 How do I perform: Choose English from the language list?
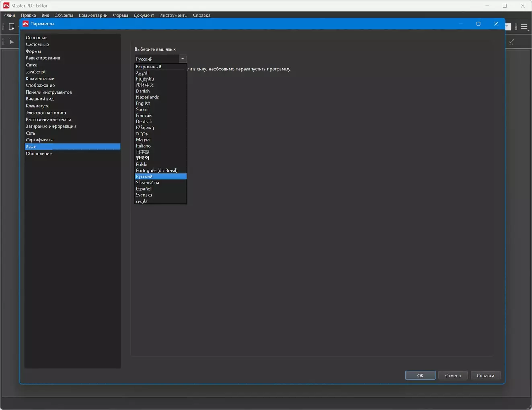[143, 103]
